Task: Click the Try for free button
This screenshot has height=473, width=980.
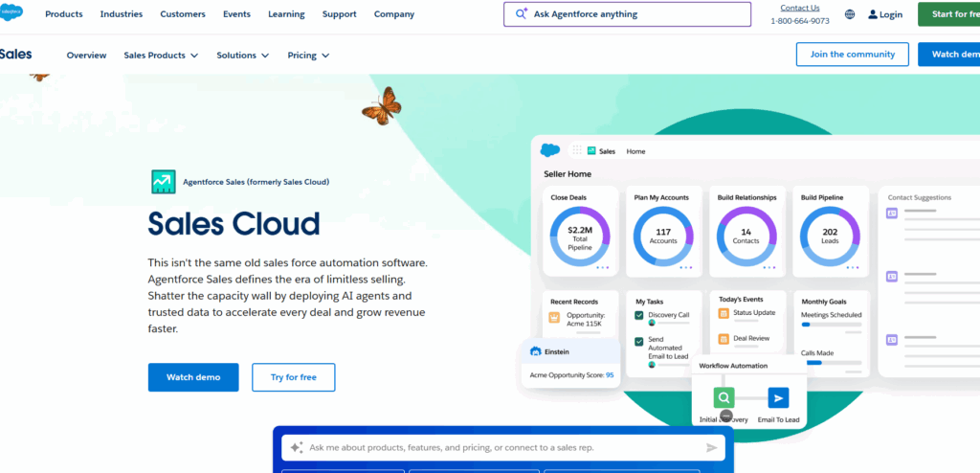Action: [x=293, y=377]
